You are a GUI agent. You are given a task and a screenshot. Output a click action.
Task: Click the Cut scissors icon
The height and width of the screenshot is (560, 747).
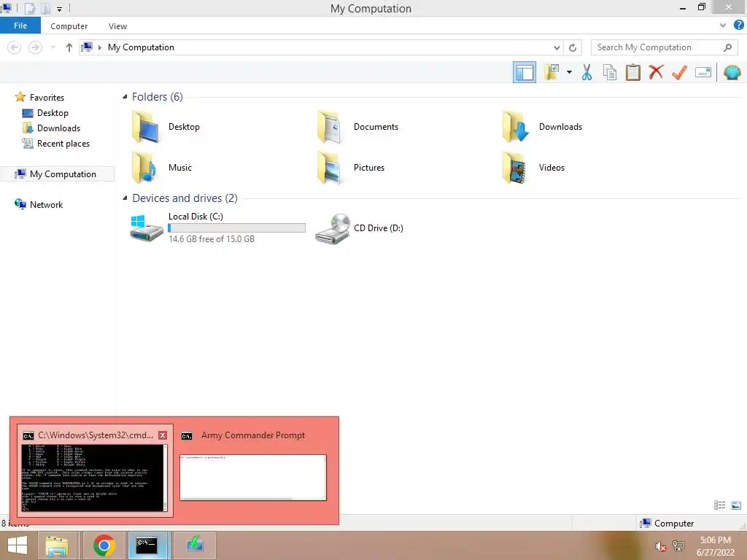click(587, 72)
